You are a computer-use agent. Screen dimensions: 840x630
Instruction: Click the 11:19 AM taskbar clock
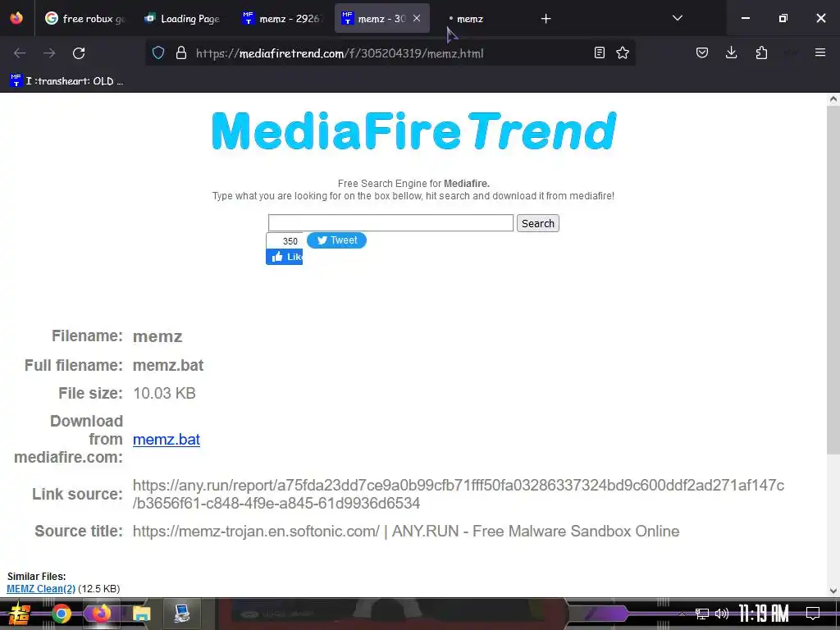(x=764, y=614)
